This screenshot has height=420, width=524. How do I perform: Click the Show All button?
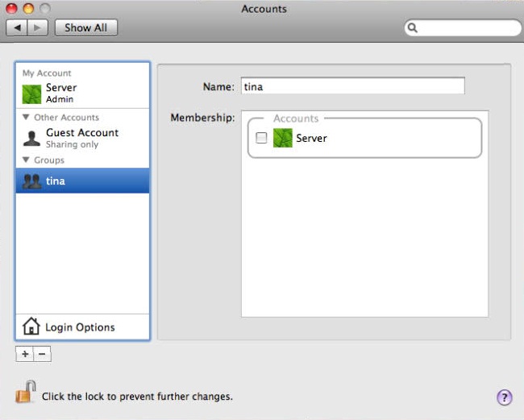click(x=86, y=27)
